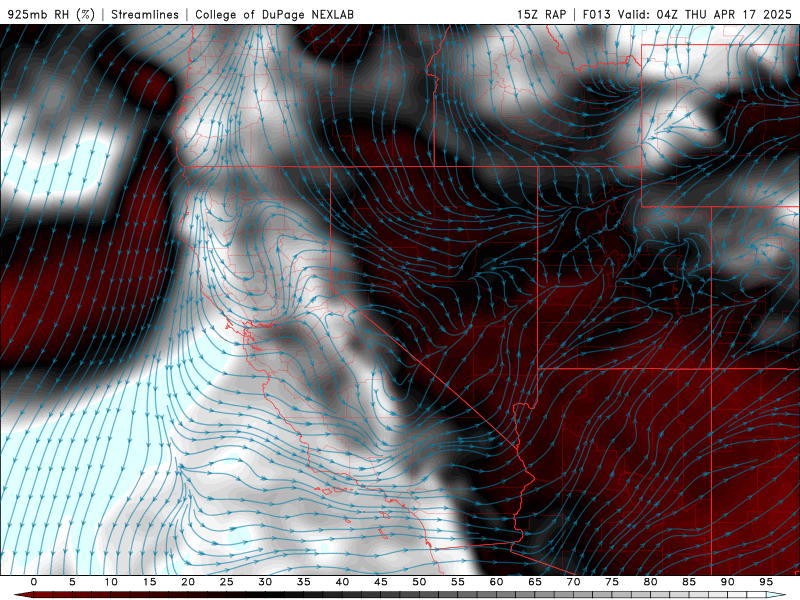Click the colorbar value 80 label
800x600 pixels.
tap(650, 582)
